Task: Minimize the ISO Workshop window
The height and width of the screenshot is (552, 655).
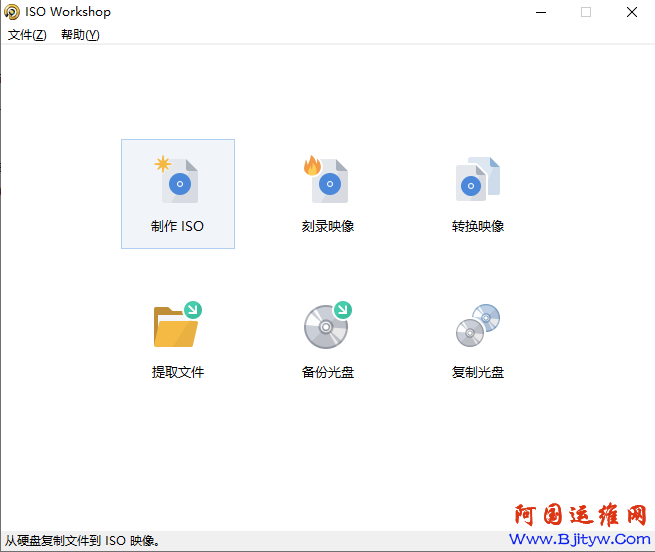Action: (x=540, y=12)
